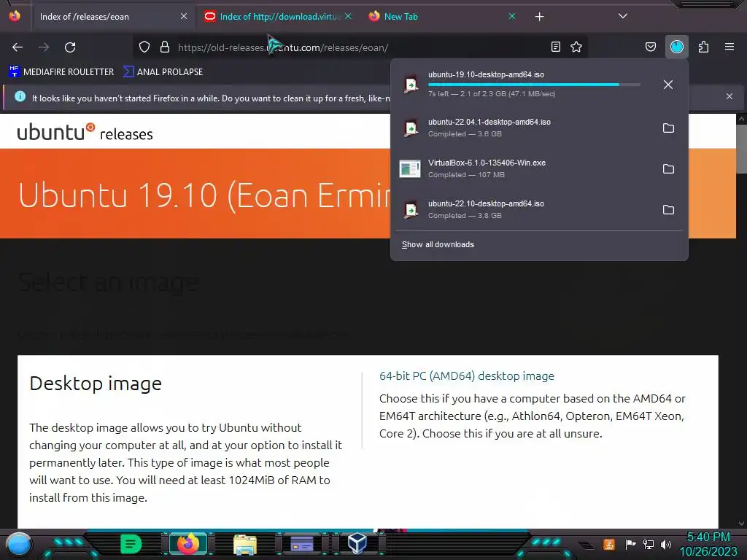The width and height of the screenshot is (747, 560).
Task: Click the Desktop image heading
Action: tap(96, 384)
